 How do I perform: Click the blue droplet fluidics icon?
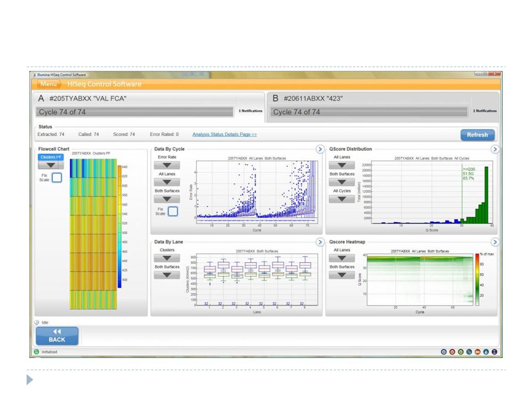pyautogui.click(x=486, y=352)
